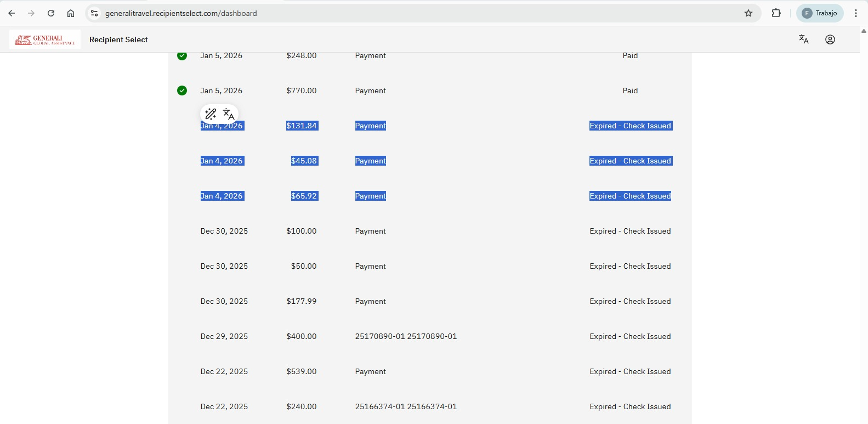This screenshot has width=868, height=424.
Task: View site information icon in address bar
Action: pos(94,13)
